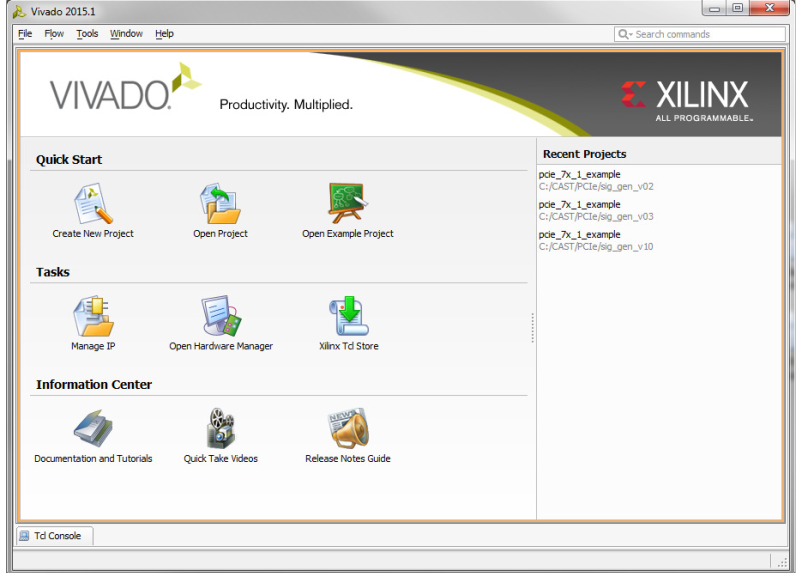Open recent project in sig_gen_v03
The image size is (799, 573).
point(596,211)
